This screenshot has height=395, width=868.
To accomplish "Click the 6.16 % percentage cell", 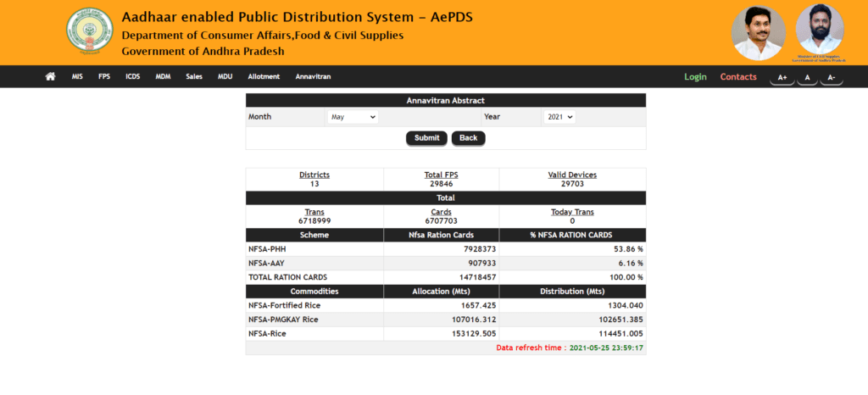I will [630, 264].
